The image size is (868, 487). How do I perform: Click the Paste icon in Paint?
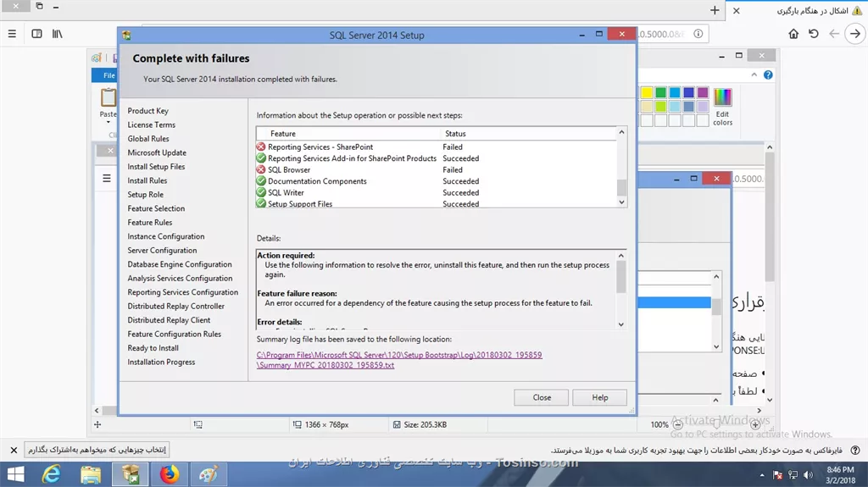[x=108, y=97]
